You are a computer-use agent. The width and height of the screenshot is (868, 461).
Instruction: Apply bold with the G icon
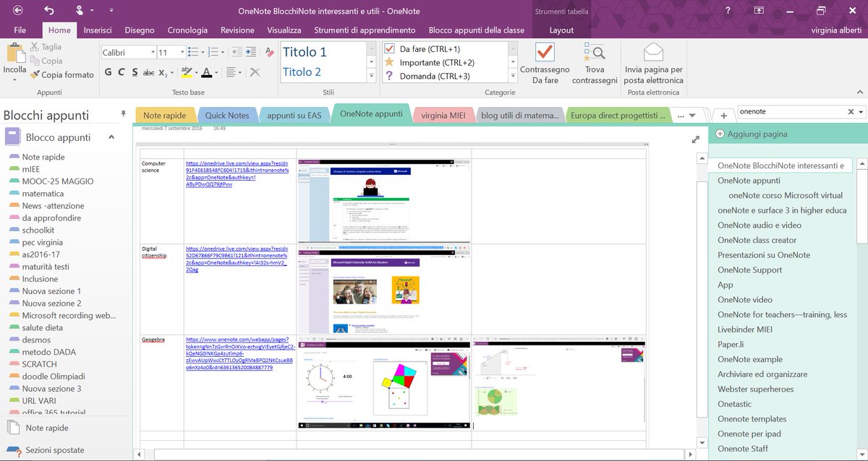tap(108, 72)
